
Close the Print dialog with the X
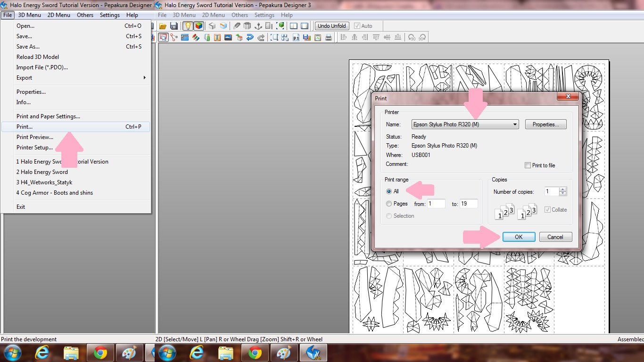[x=568, y=97]
